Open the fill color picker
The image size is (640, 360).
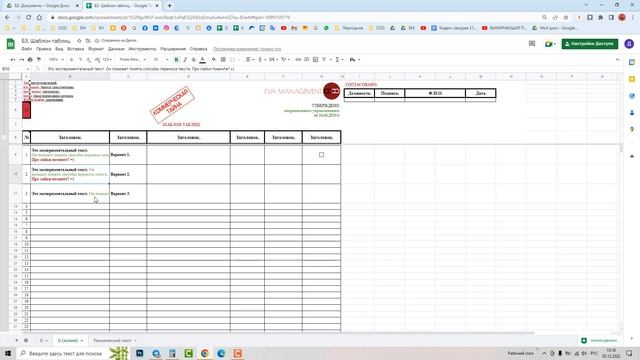click(x=214, y=60)
